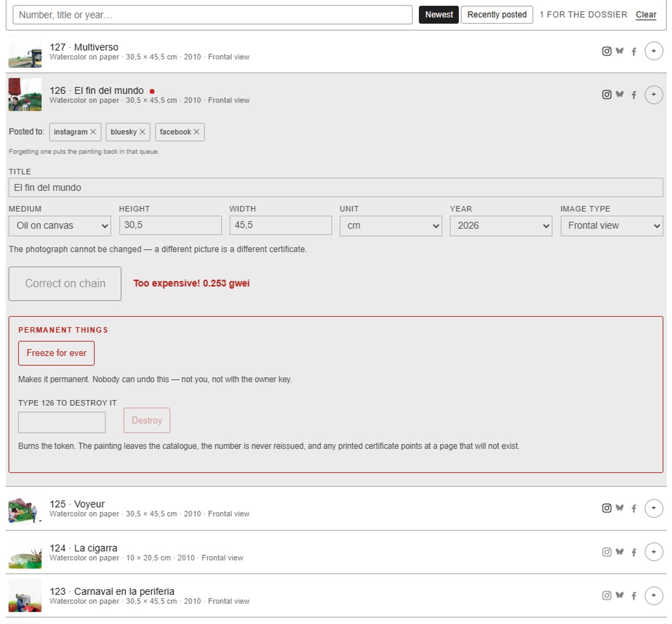Click Instagram icon in El fin del mundo row
The image size is (672, 624).
[606, 95]
